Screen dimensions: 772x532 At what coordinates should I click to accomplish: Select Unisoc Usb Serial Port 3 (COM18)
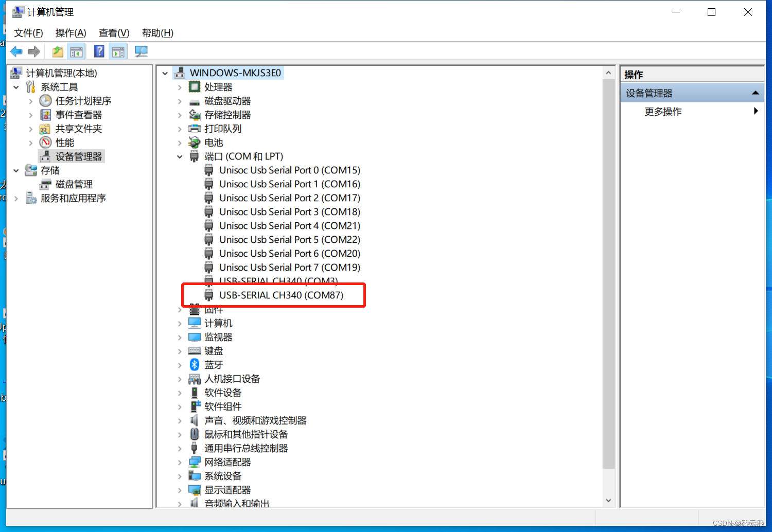point(290,212)
